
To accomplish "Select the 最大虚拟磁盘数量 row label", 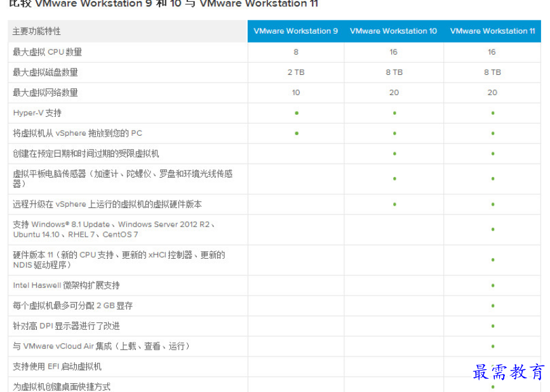I will [45, 72].
